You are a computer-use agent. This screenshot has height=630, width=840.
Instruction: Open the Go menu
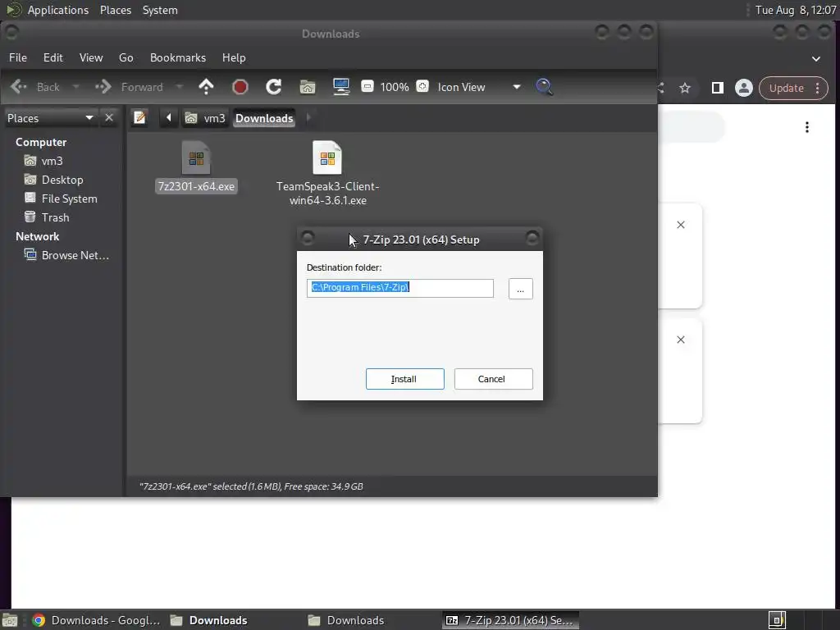[126, 57]
